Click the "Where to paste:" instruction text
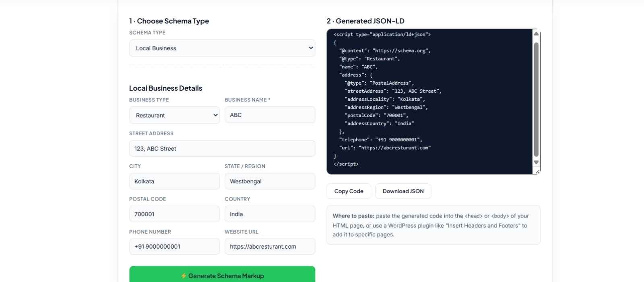Viewport: 644px width, 282px height. [353, 216]
